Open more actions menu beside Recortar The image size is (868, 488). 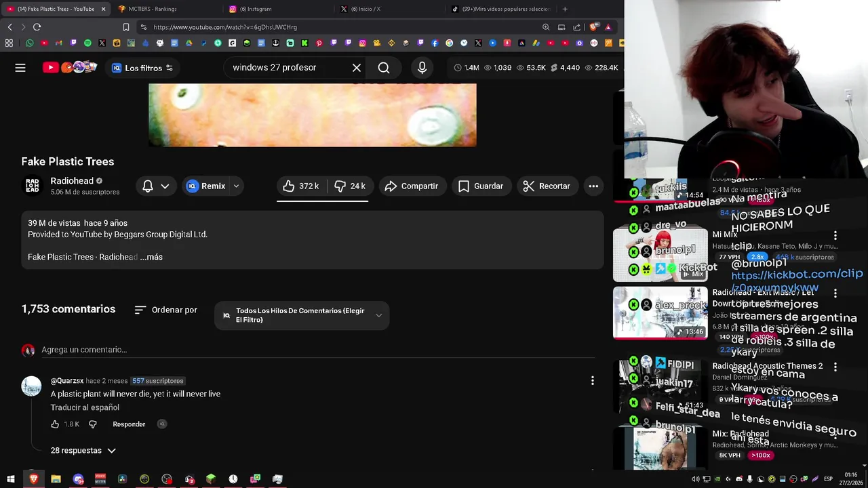pyautogui.click(x=593, y=186)
